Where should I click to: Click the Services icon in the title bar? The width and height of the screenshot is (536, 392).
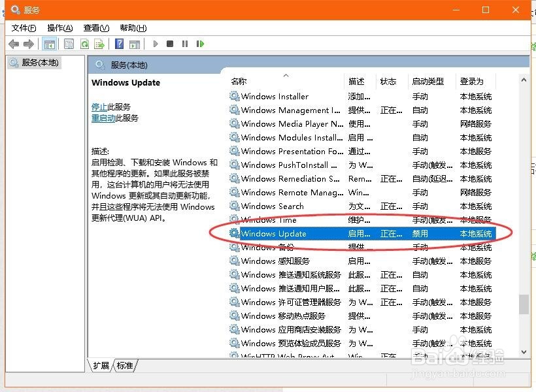[x=16, y=10]
